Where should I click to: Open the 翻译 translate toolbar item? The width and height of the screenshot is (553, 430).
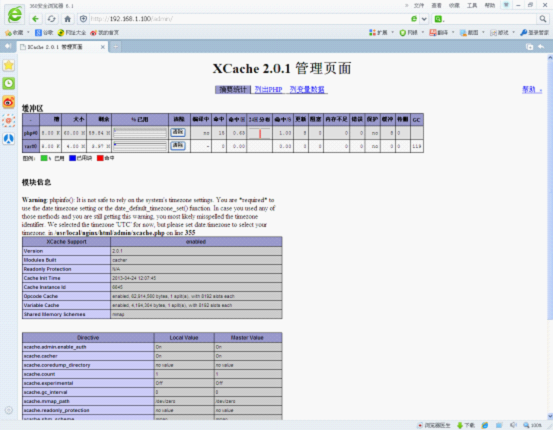click(x=439, y=33)
